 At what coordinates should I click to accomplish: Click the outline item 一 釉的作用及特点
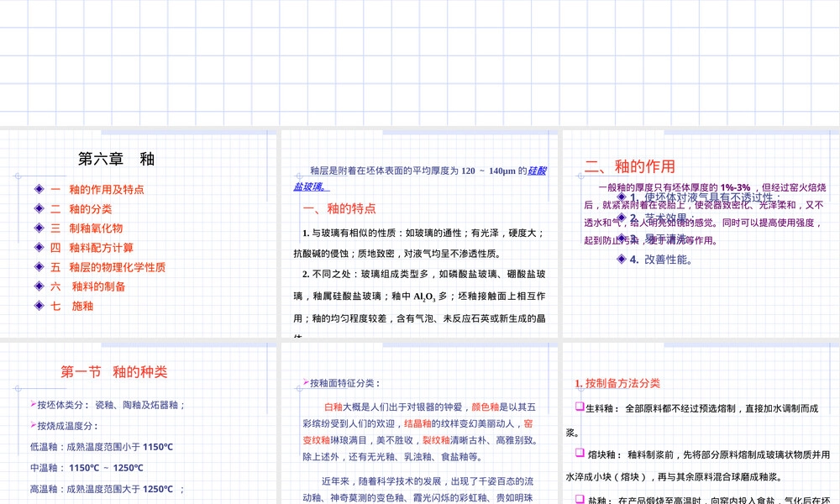(x=97, y=189)
